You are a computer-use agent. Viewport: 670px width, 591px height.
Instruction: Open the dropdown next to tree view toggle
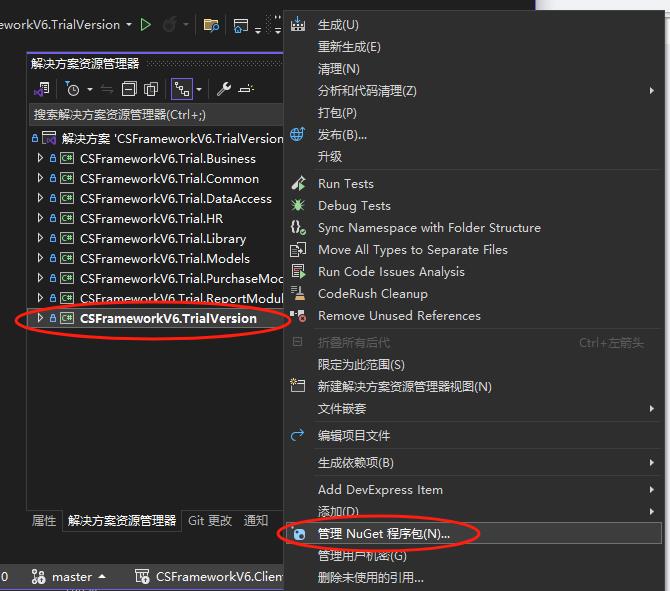(199, 89)
